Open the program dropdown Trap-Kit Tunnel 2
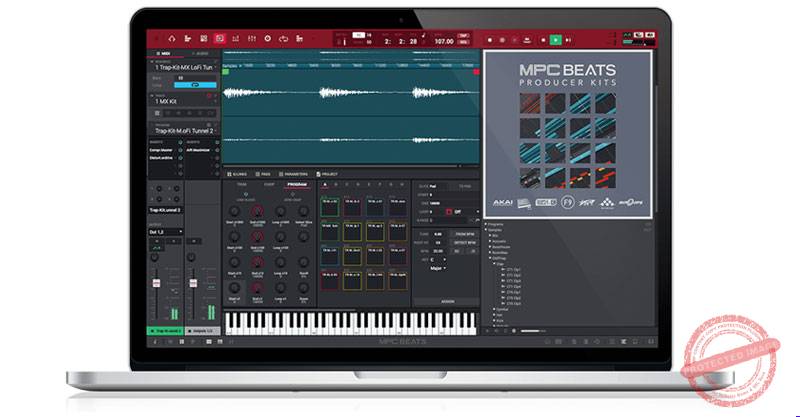The width and height of the screenshot is (800, 417). tap(184, 131)
